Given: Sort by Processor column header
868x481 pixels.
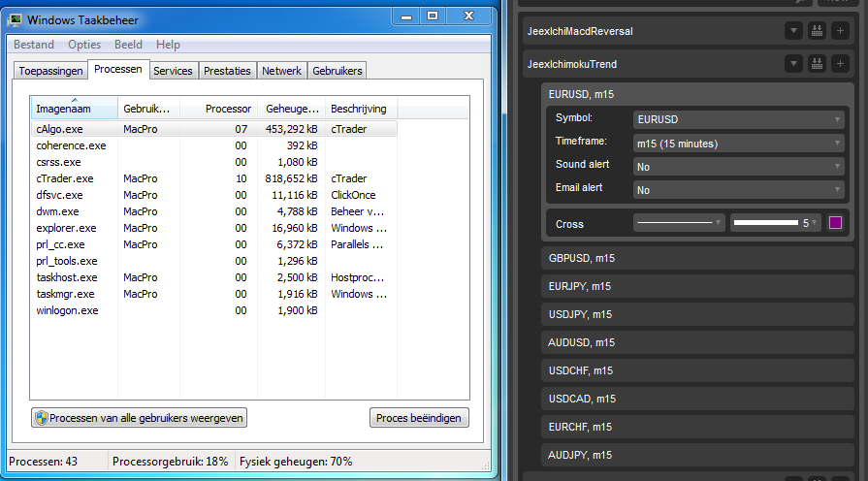Looking at the screenshot, I should point(218,109).
